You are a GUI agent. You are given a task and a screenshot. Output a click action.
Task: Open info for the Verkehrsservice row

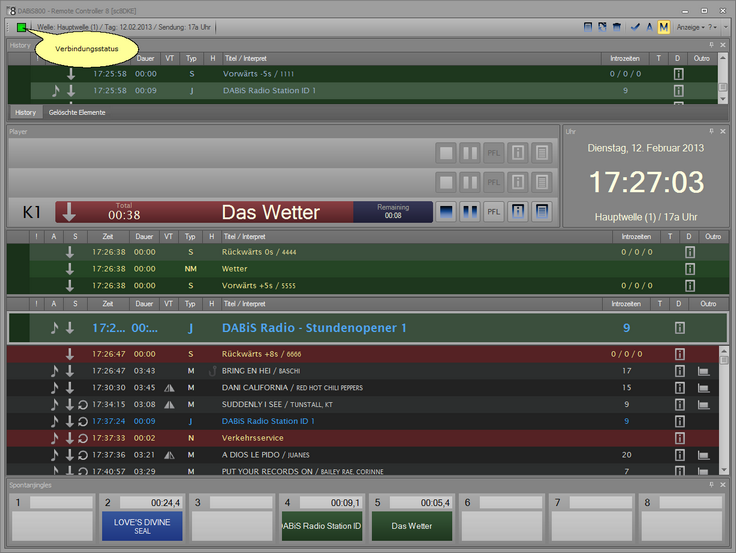click(679, 438)
